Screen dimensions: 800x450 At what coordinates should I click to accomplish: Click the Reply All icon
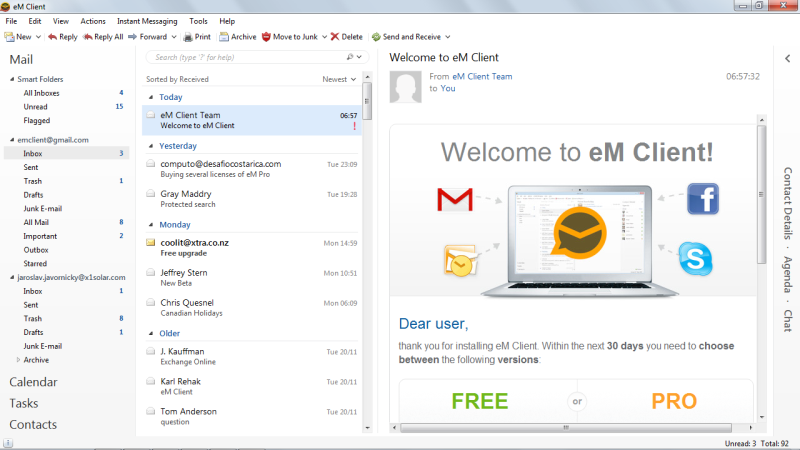tap(87, 37)
